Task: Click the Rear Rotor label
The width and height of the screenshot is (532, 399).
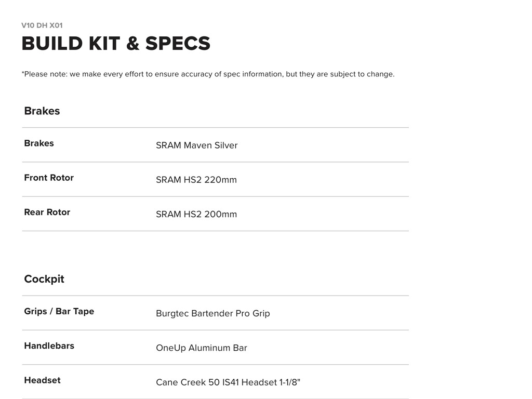Action: (47, 212)
